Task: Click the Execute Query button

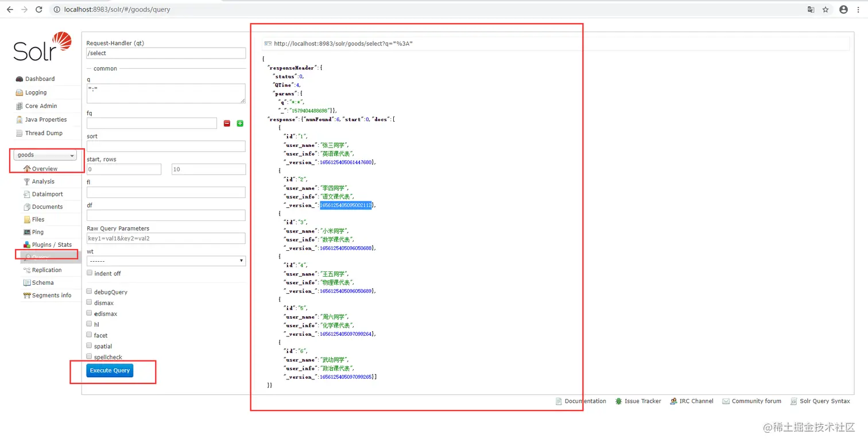Action: 110,371
